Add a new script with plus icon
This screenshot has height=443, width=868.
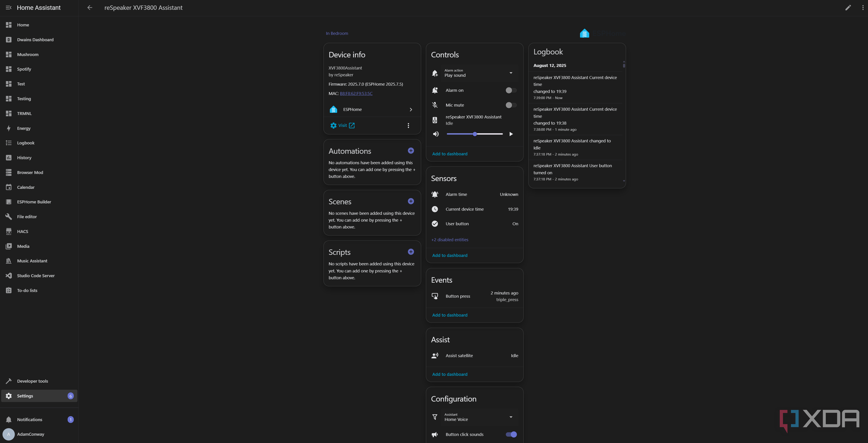411,252
